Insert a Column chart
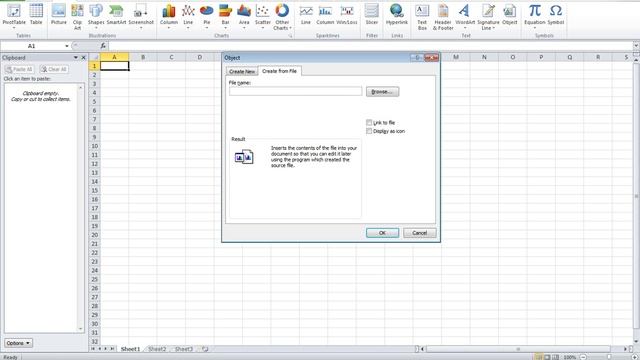640x360 pixels. 169,15
